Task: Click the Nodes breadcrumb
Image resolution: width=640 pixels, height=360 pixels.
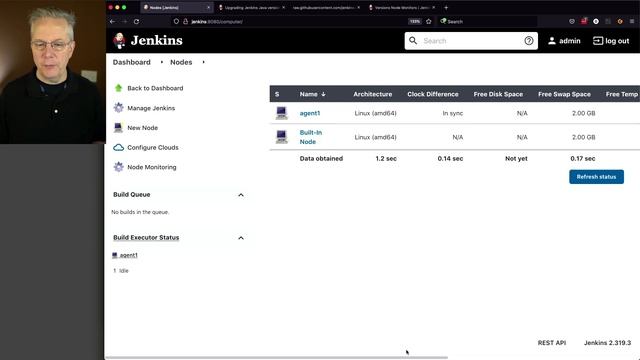Action: [181, 62]
